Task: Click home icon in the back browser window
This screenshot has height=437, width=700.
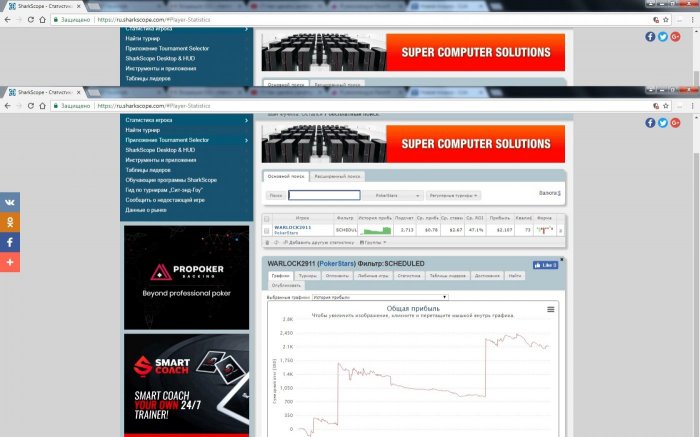Action: (x=42, y=20)
